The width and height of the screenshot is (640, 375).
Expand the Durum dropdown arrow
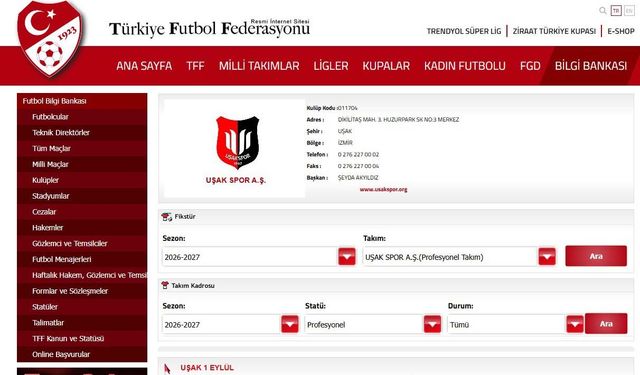coord(575,324)
